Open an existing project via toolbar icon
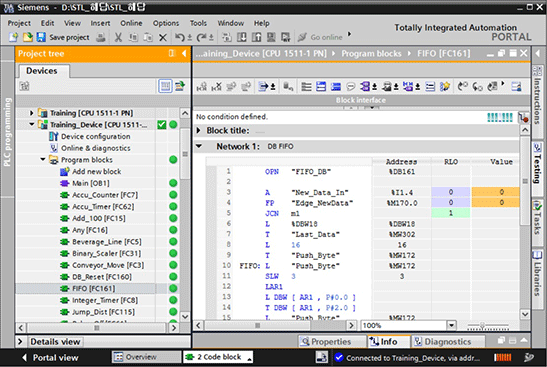This screenshot has height=367, width=547. 28,37
